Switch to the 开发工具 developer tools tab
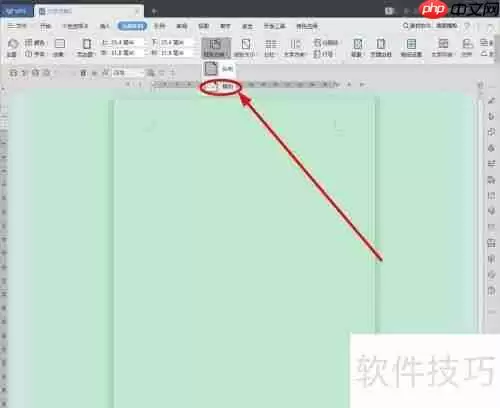The image size is (500, 408). click(x=274, y=26)
